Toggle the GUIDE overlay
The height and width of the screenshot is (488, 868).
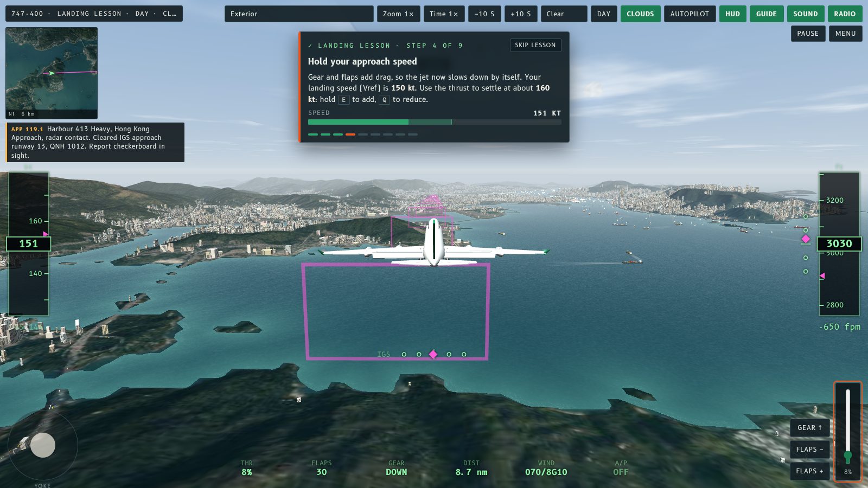pos(767,14)
